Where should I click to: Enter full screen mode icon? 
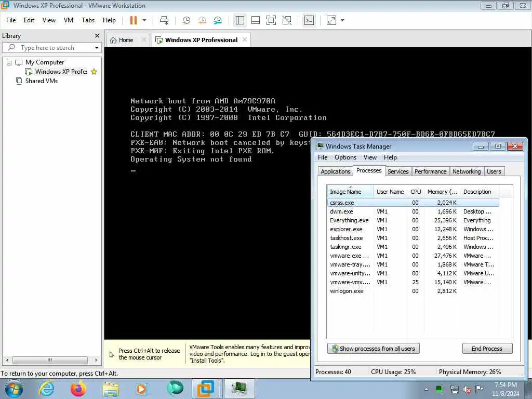(x=271, y=20)
